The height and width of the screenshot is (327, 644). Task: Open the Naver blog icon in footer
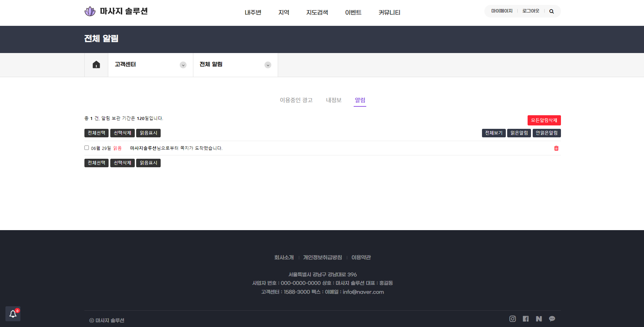click(539, 319)
